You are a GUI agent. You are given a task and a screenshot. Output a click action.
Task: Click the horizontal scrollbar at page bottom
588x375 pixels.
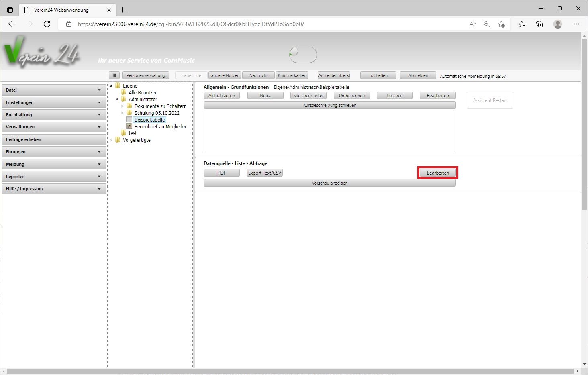289,371
